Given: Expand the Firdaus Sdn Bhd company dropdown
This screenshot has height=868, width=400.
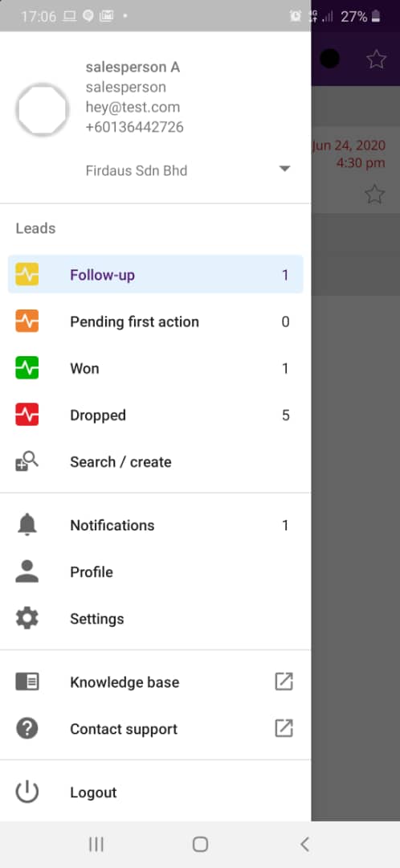Looking at the screenshot, I should (x=284, y=169).
